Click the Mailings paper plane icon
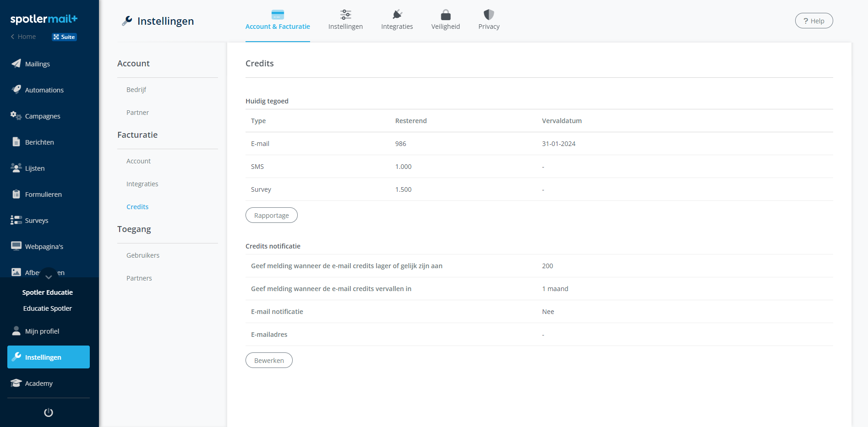 tap(16, 64)
